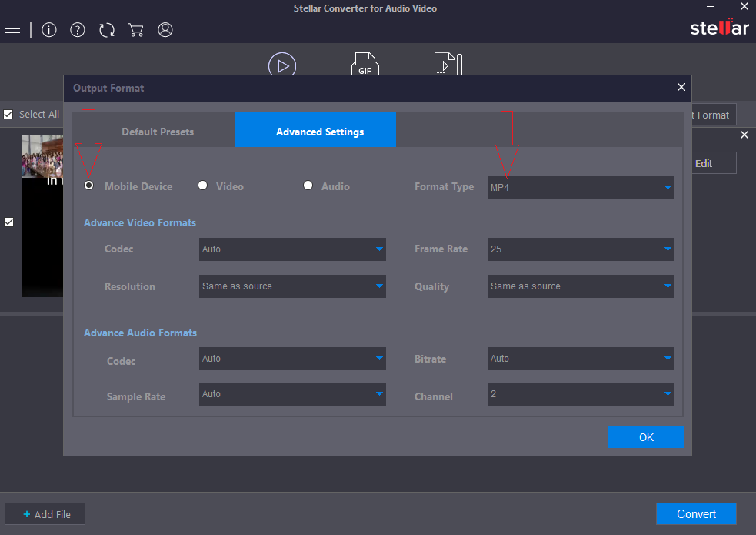Expand the video Resolution dropdown
Viewport: 756px width, 535px height.
(292, 286)
